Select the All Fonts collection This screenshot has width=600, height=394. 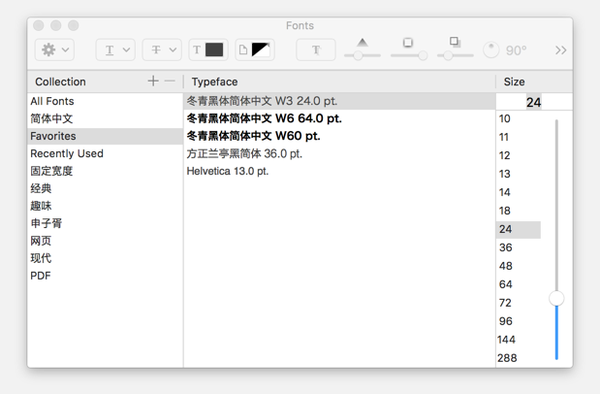click(105, 101)
